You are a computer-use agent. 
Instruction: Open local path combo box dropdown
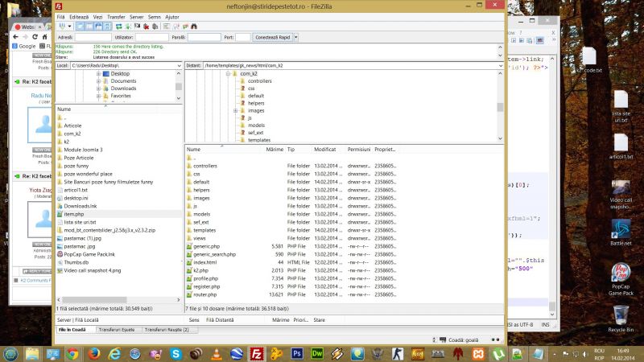(179, 65)
